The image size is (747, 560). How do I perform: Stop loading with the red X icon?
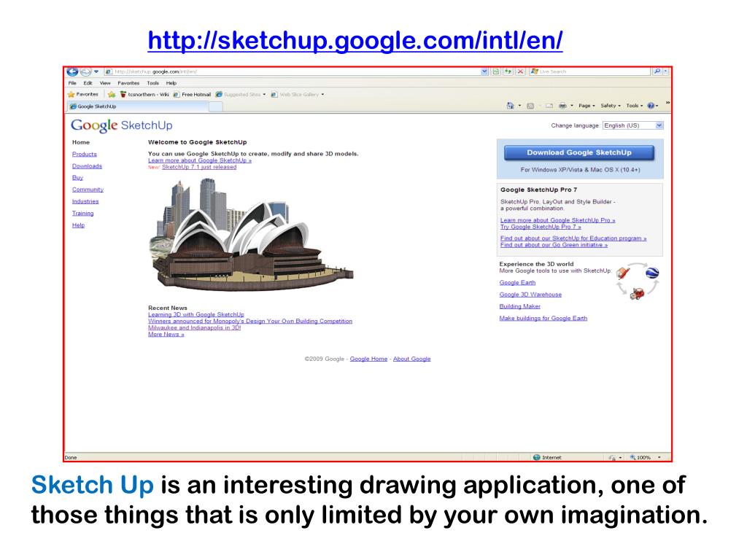tap(521, 72)
